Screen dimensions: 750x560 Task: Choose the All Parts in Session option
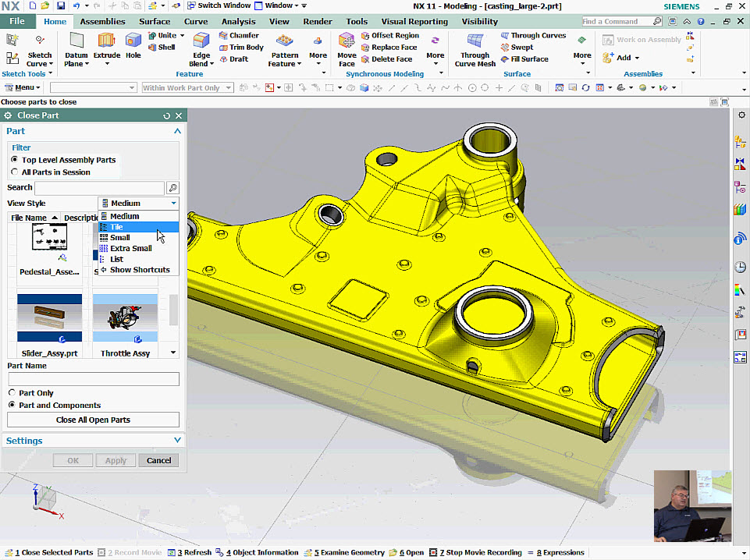16,172
